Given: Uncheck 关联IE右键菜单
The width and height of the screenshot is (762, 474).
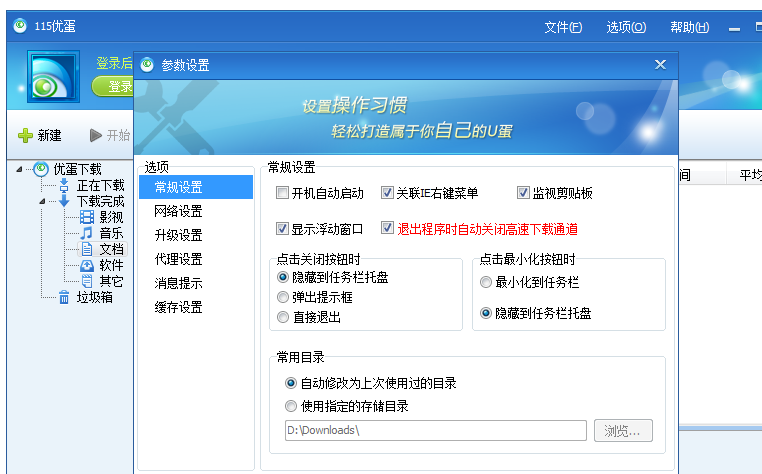Looking at the screenshot, I should [x=387, y=193].
